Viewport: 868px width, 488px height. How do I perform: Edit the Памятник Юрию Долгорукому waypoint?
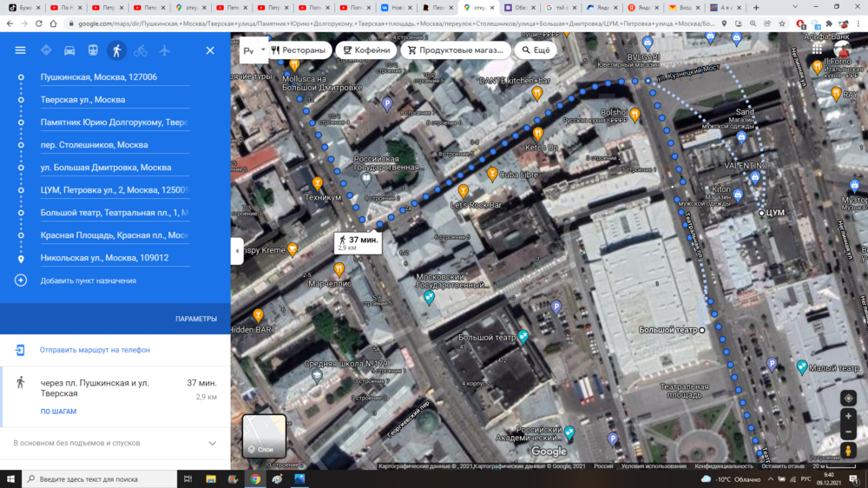coord(115,122)
